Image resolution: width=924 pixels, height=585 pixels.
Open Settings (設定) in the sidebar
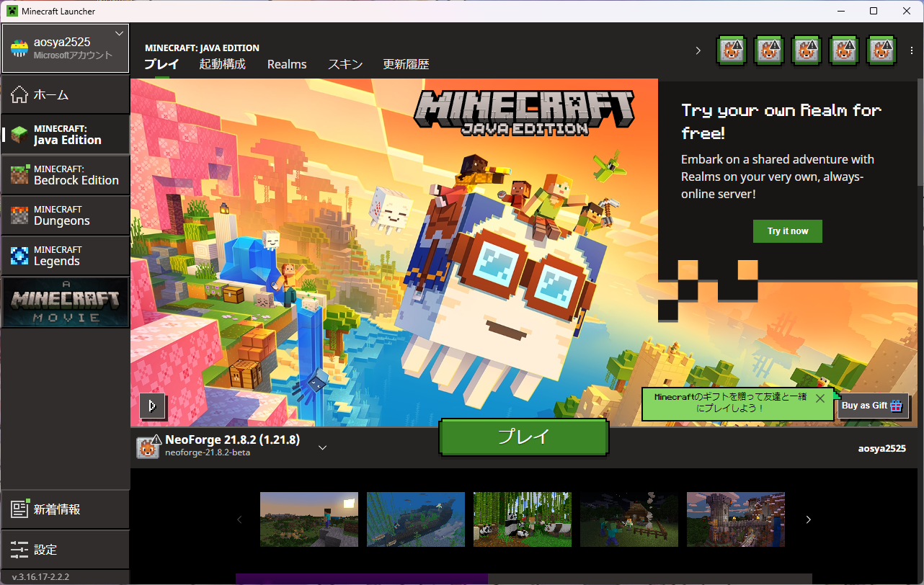coord(65,549)
